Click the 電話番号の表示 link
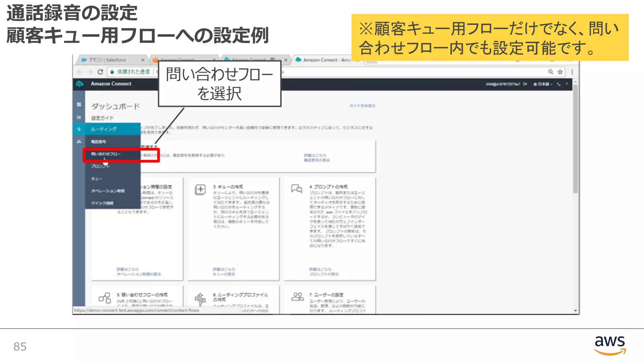Image resolution: width=644 pixels, height=362 pixels. 317,160
